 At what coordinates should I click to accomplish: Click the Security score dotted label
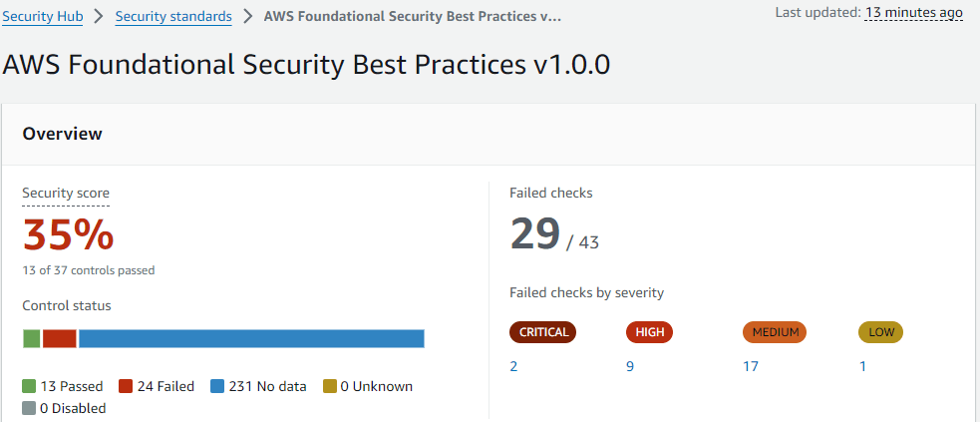click(x=66, y=194)
